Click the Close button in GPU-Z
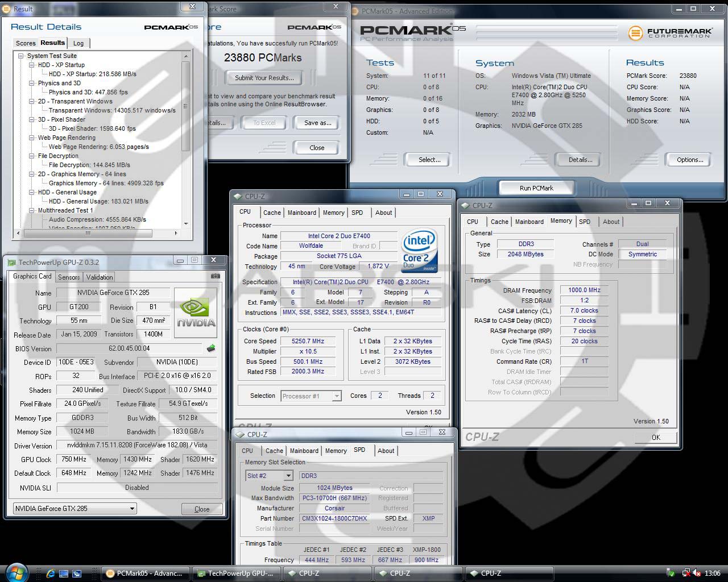Screen dimensions: 728x582 pos(202,509)
